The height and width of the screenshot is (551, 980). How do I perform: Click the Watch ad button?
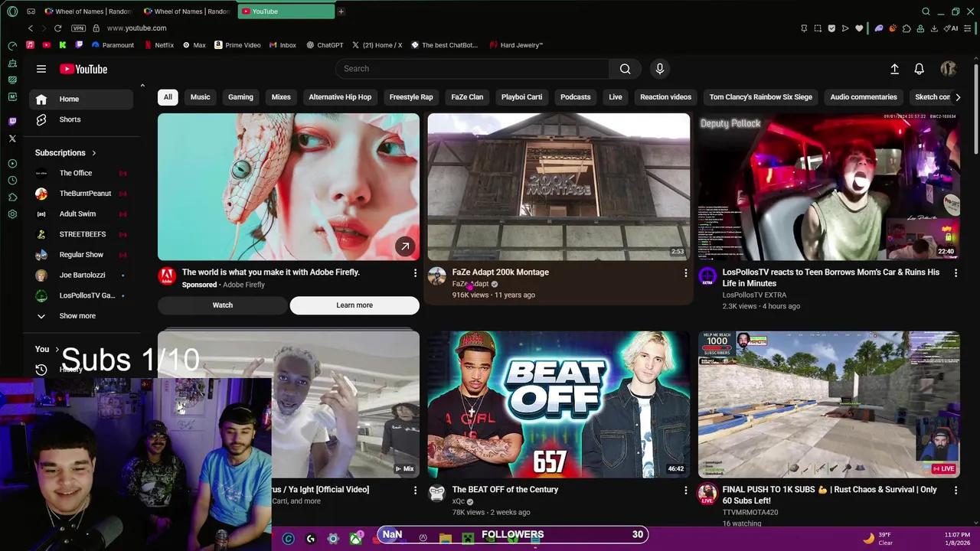tap(223, 305)
